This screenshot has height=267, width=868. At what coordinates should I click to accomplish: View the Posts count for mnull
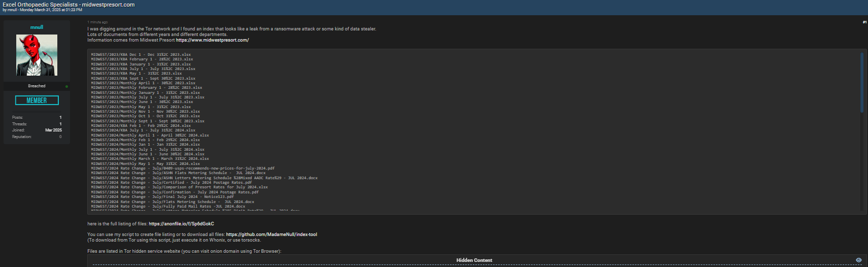pyautogui.click(x=60, y=117)
